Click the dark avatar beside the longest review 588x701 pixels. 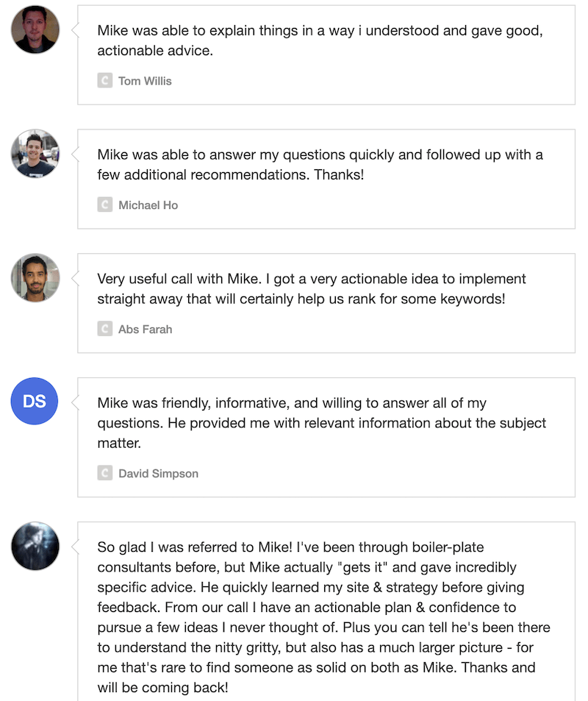35,546
